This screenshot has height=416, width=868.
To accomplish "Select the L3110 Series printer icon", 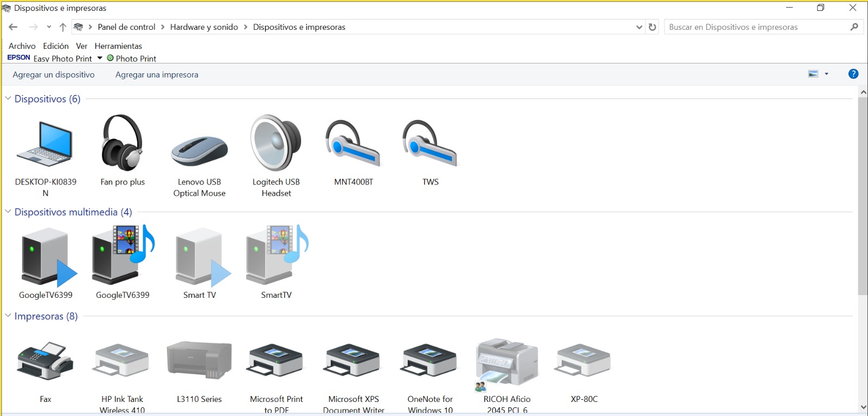I will (x=199, y=360).
